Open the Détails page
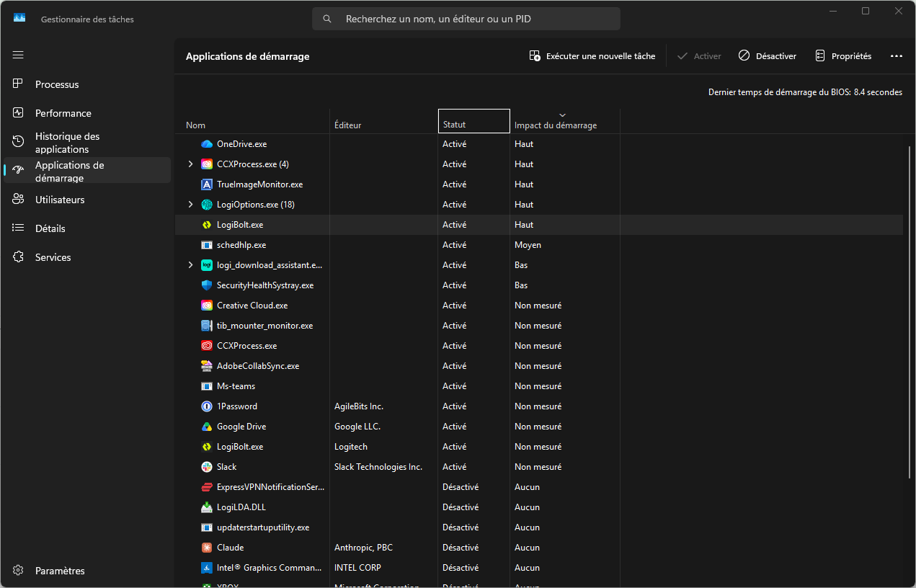Image resolution: width=916 pixels, height=588 pixels. [x=87, y=228]
